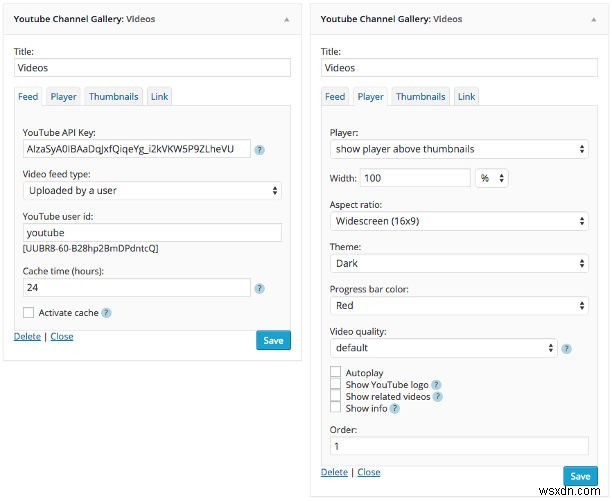Toggle the Show related videos checkbox
Image resolution: width=612 pixels, height=501 pixels.
(335, 396)
